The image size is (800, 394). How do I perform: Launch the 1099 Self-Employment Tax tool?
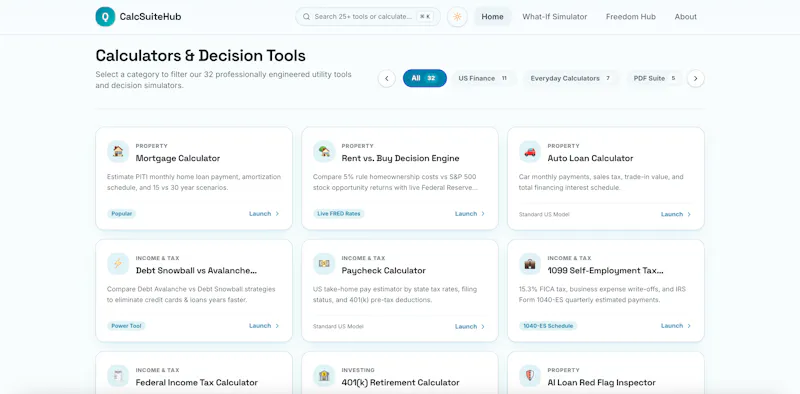tap(676, 326)
